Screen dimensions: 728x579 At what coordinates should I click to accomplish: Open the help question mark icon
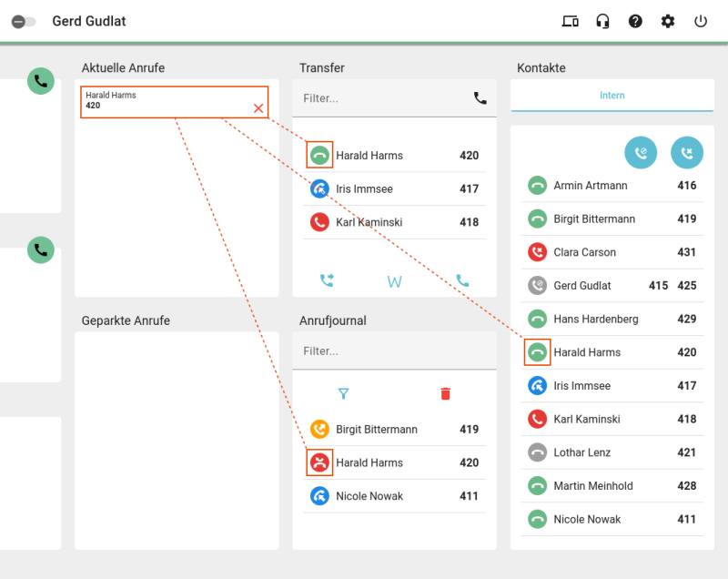coord(635,21)
